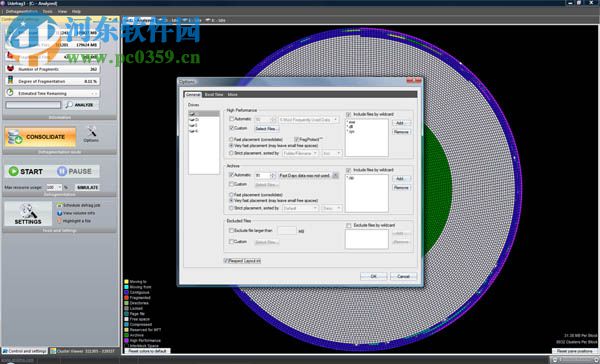
Task: Toggle High Performance Include files by wildcard
Action: tap(349, 114)
